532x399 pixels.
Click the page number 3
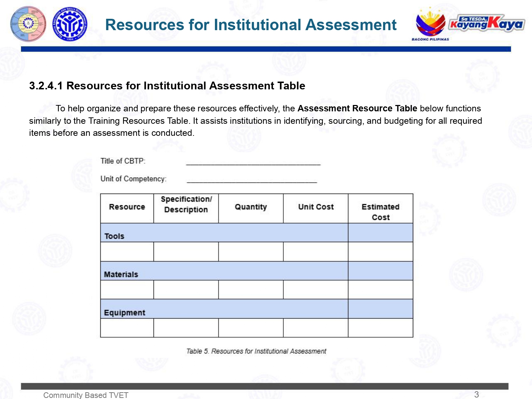[477, 394]
